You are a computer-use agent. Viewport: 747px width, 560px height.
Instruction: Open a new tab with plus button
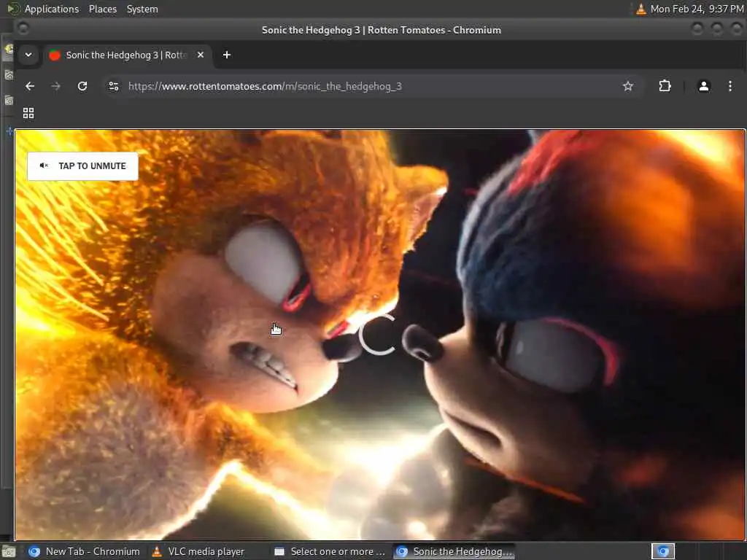[x=227, y=55]
